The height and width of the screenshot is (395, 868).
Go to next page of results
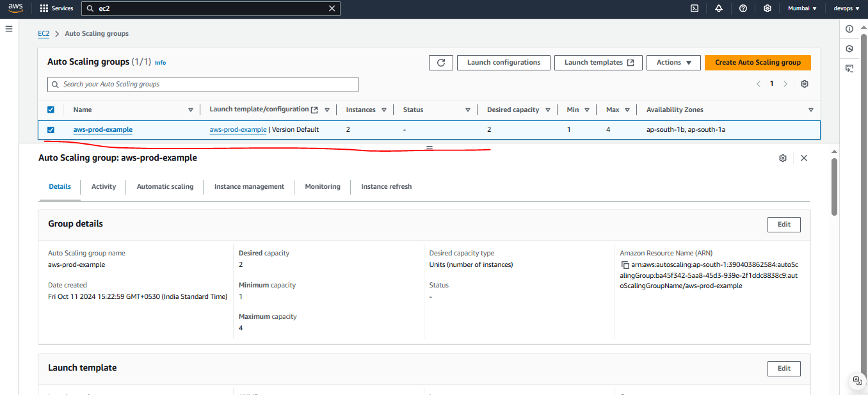point(785,84)
